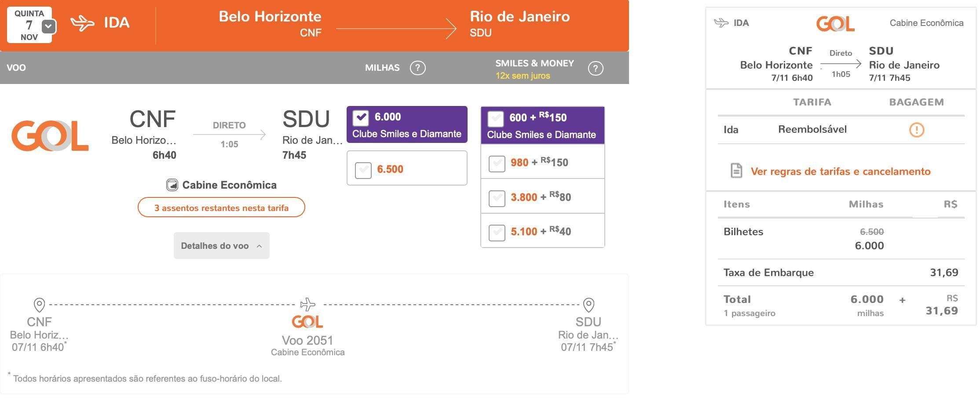Click the IDA airplane icon in orange header
This screenshot has width=980, height=401.
[82, 23]
